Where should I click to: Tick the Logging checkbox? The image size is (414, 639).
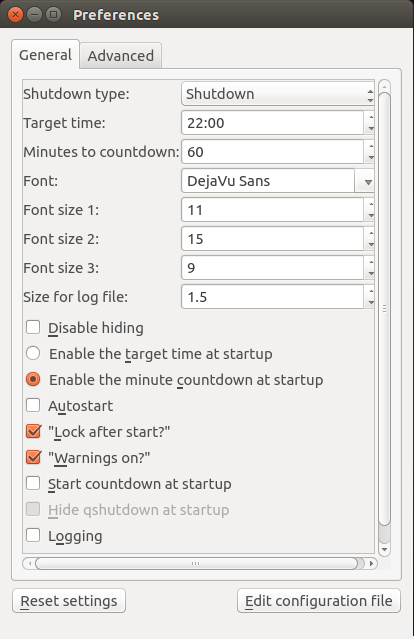click(x=33, y=535)
